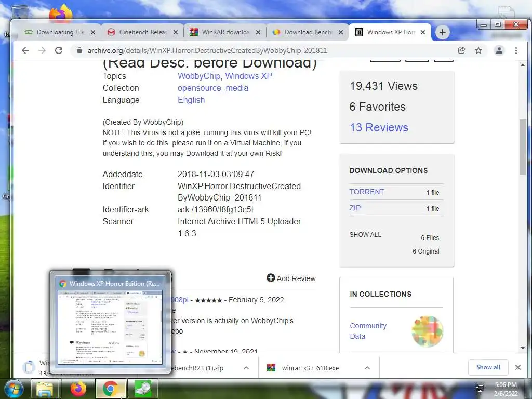Close the WinRAR download tab
The width and height of the screenshot is (532, 399).
258,32
